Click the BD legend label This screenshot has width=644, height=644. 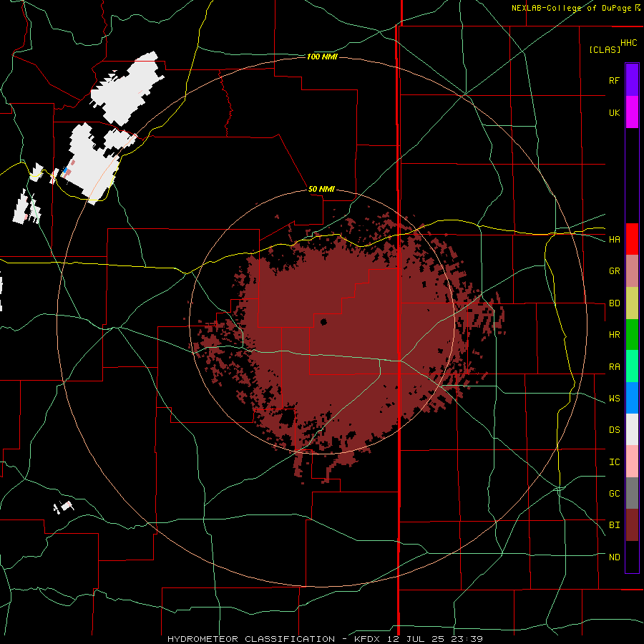coord(614,303)
